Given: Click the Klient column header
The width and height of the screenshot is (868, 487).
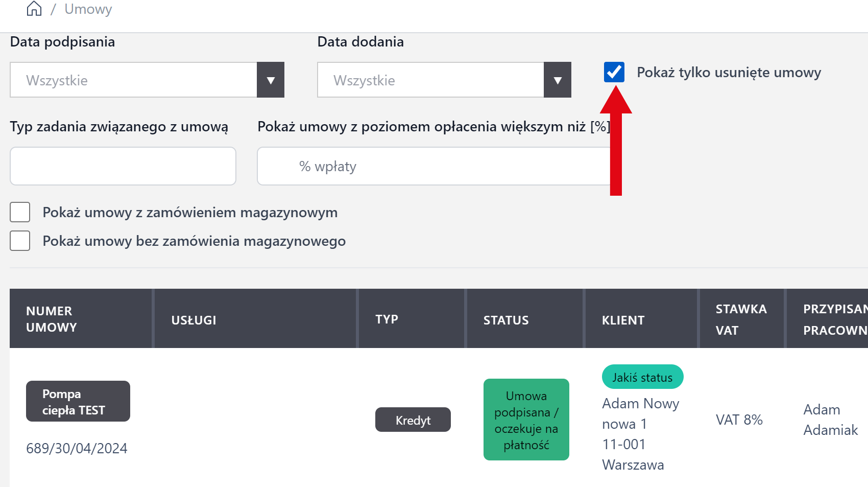Looking at the screenshot, I should (623, 320).
